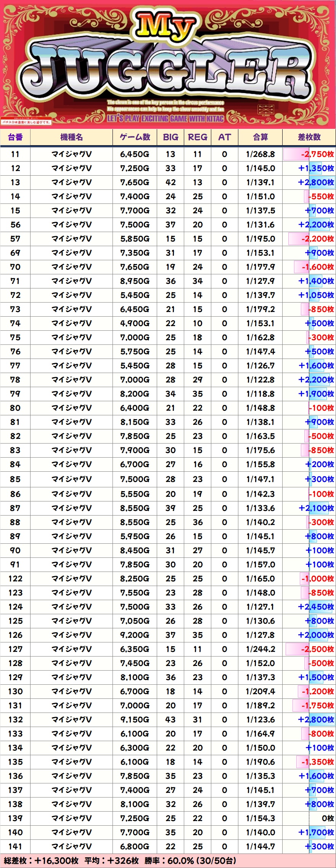Click the 合算 column header
The image size is (336, 868).
260,137
